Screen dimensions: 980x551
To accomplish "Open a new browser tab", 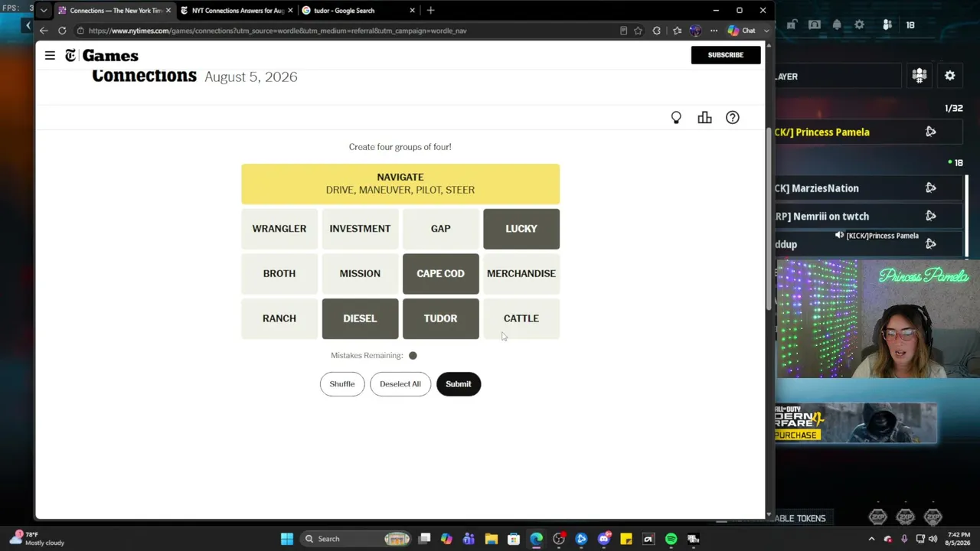I will point(430,11).
